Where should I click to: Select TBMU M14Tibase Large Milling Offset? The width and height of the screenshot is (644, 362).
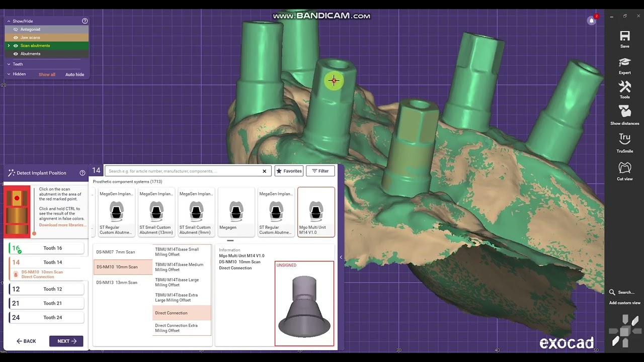tap(182, 283)
